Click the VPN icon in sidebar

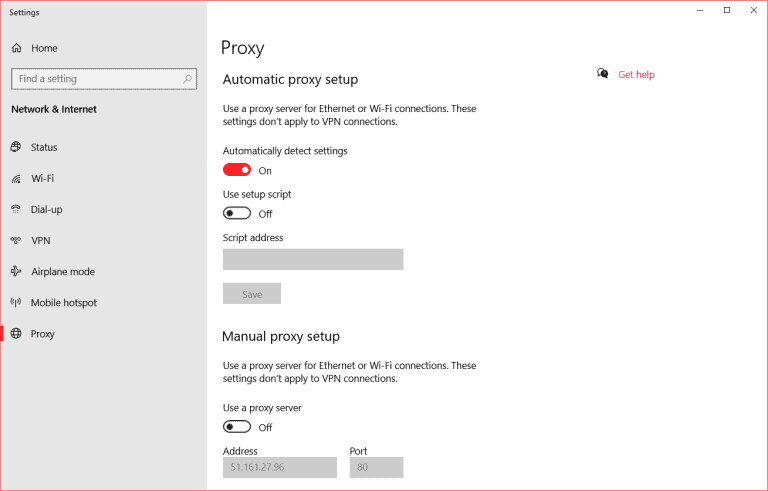point(16,241)
